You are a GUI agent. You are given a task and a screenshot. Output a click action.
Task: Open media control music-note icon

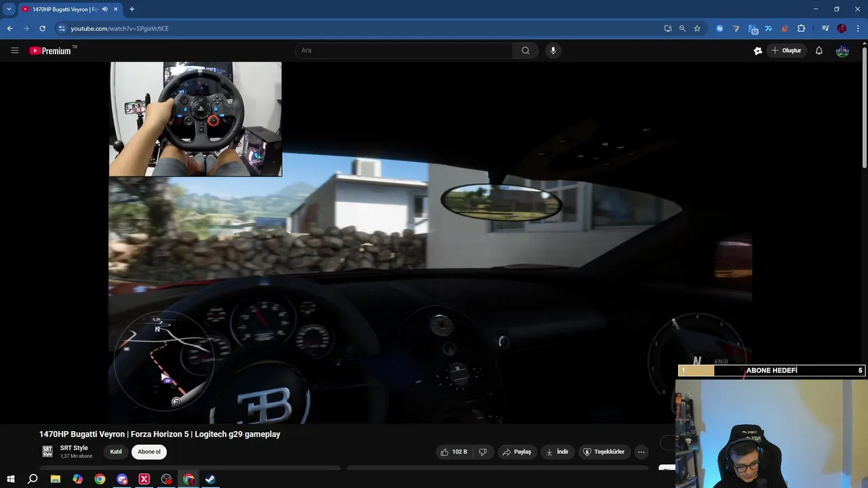[x=825, y=28]
